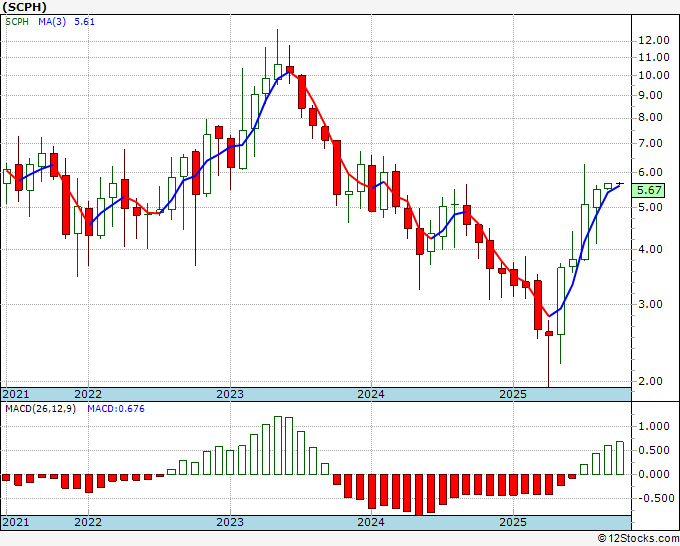Click the 5.61 moving average value
680x546 pixels.
coord(84,22)
